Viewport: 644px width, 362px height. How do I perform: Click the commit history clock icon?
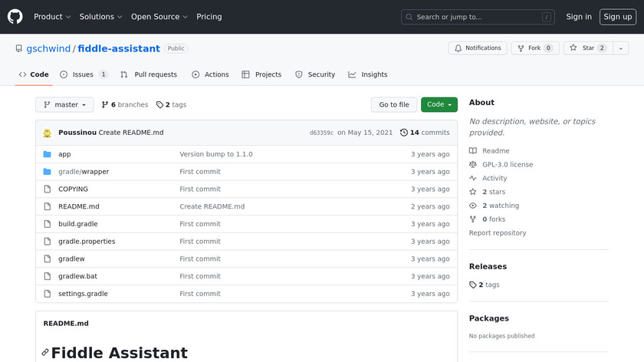click(404, 133)
